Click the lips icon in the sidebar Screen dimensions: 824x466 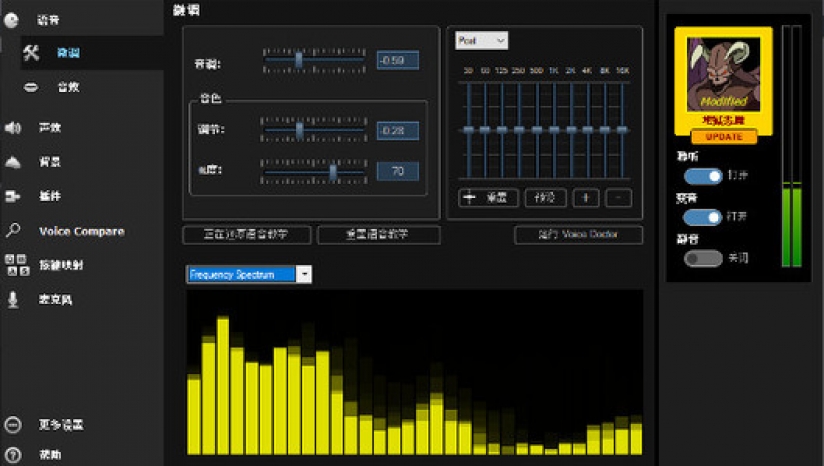coord(31,87)
